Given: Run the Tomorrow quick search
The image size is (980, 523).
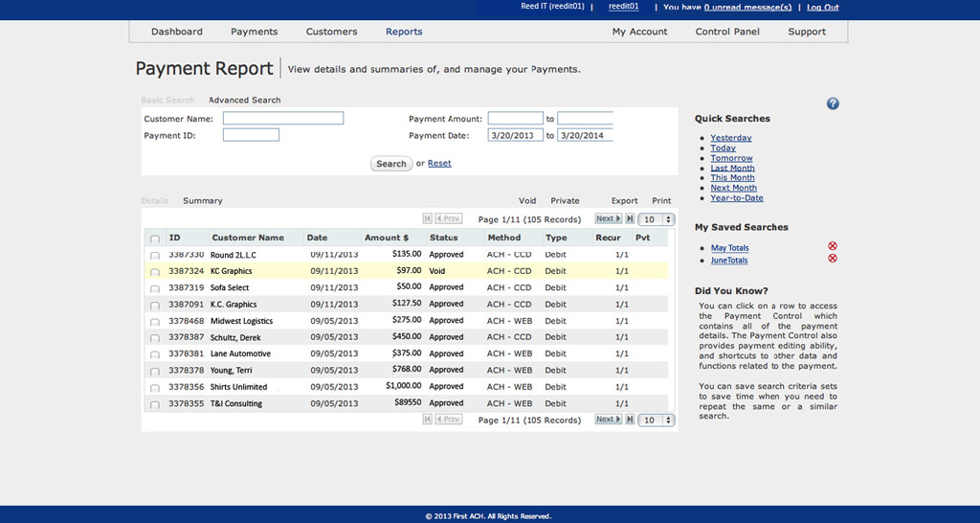Looking at the screenshot, I should [731, 158].
